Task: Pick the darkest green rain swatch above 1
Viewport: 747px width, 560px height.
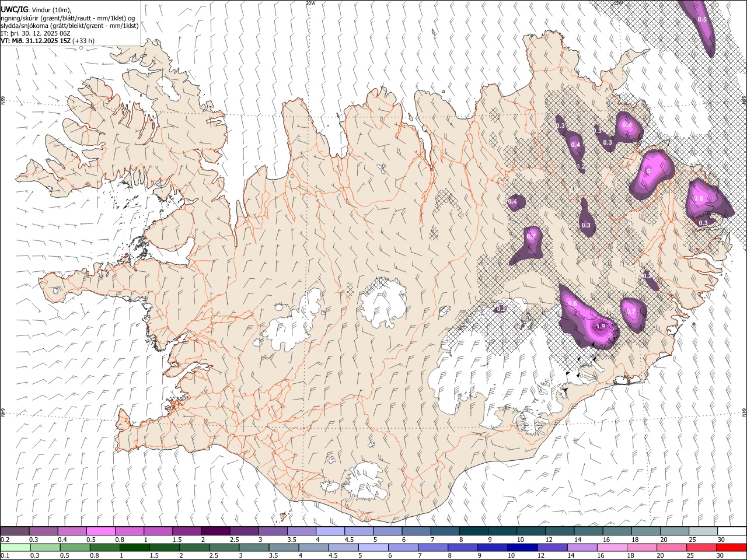Action: [134, 547]
